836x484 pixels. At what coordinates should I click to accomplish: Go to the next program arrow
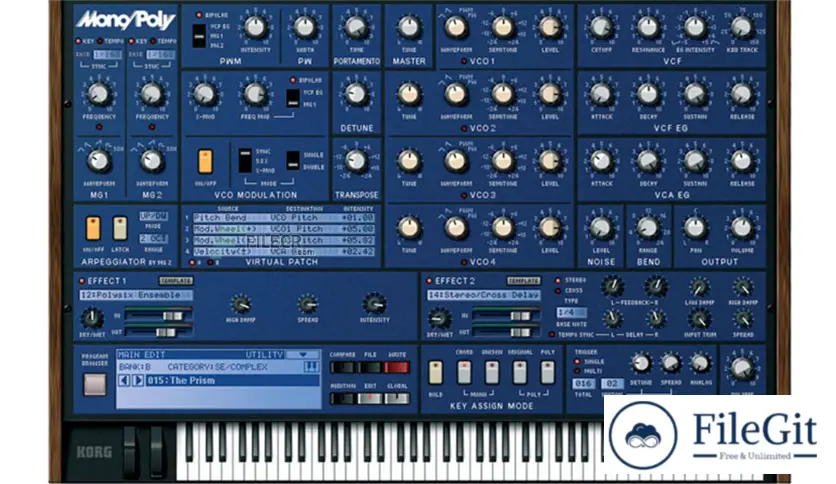[x=138, y=381]
